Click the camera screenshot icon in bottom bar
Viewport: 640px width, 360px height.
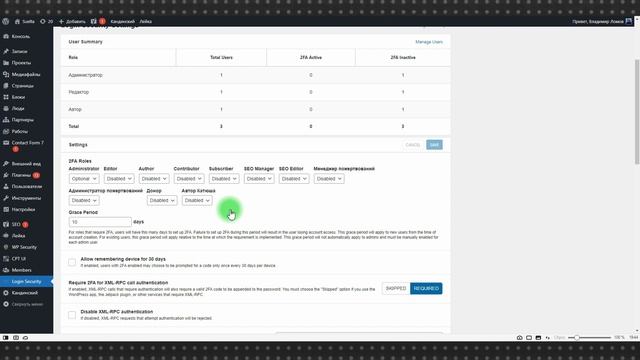point(519,338)
